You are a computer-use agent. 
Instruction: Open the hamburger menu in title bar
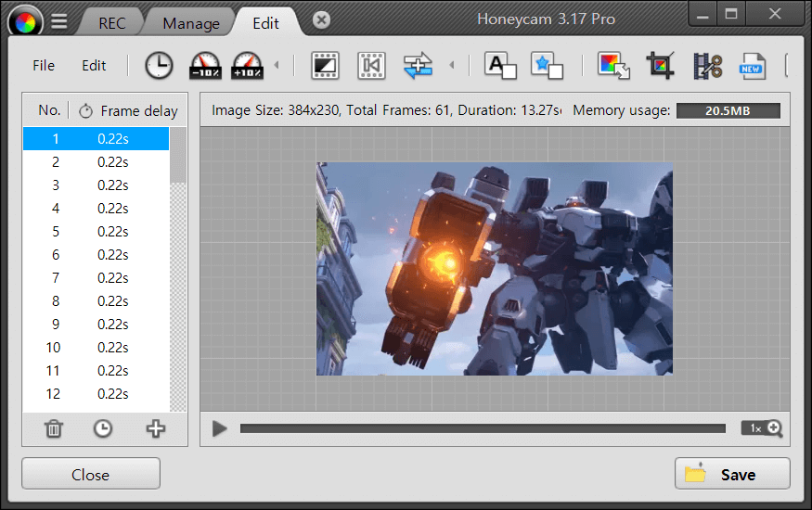[x=58, y=21]
